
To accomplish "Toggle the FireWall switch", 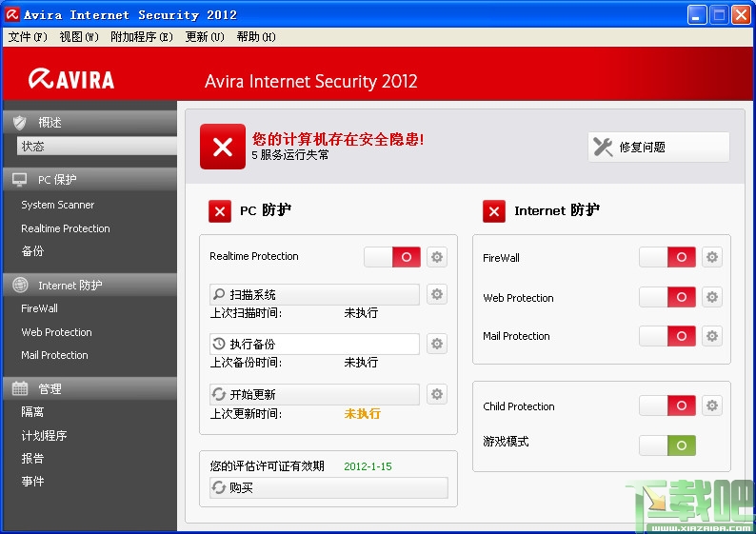I will (667, 257).
